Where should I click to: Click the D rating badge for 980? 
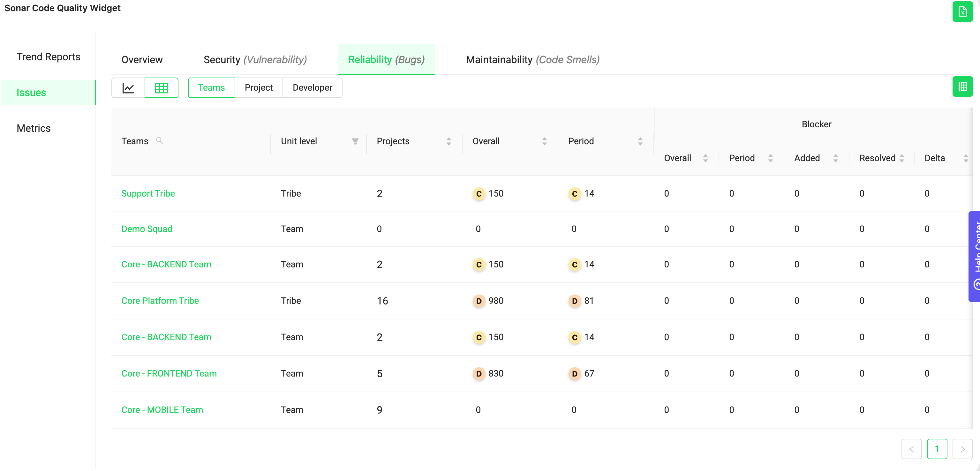[479, 301]
